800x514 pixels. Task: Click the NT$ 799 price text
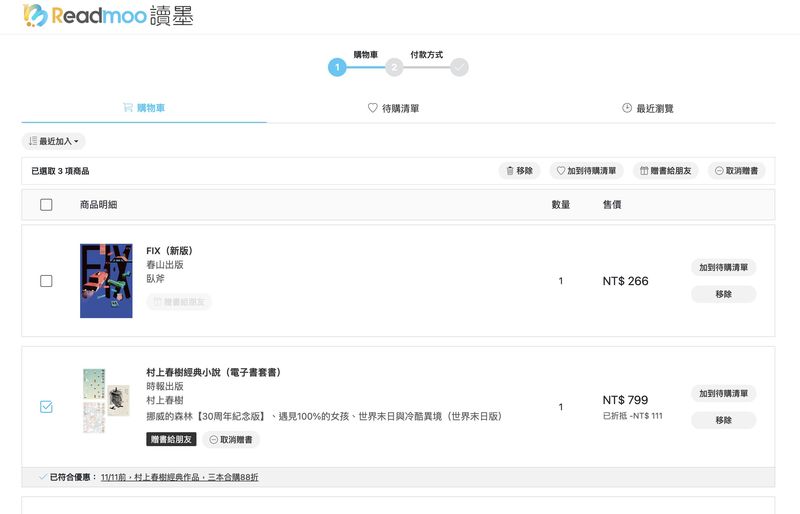click(x=626, y=400)
